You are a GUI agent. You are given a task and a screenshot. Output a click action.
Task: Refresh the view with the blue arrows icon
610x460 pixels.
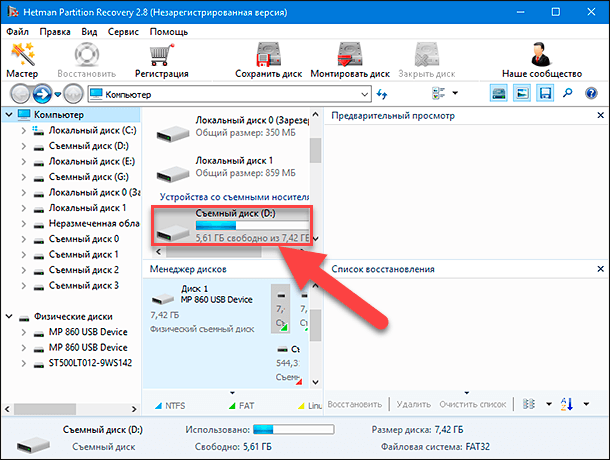click(382, 94)
